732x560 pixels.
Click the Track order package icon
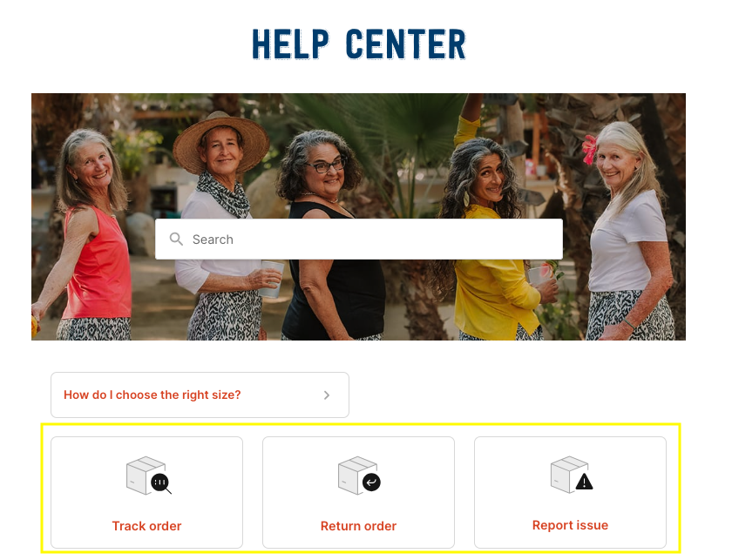click(x=148, y=476)
